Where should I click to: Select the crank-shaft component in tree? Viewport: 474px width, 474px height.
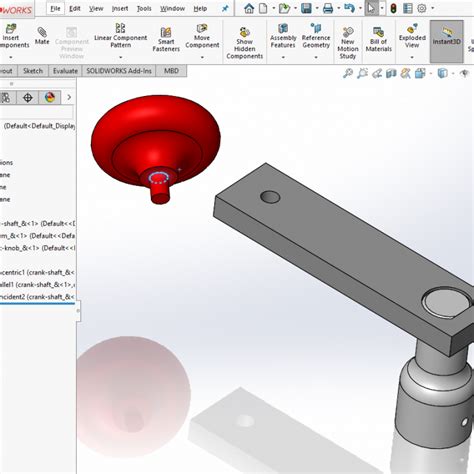click(38, 223)
